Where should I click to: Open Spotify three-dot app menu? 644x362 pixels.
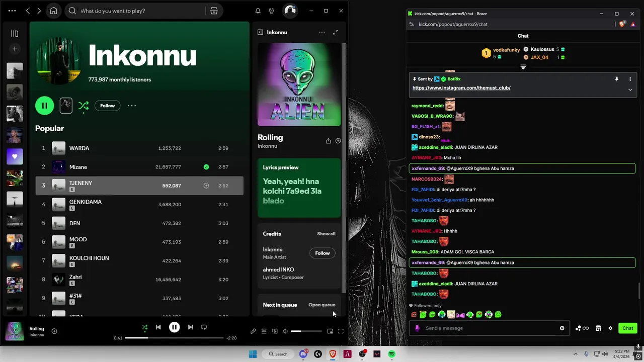pos(12,11)
